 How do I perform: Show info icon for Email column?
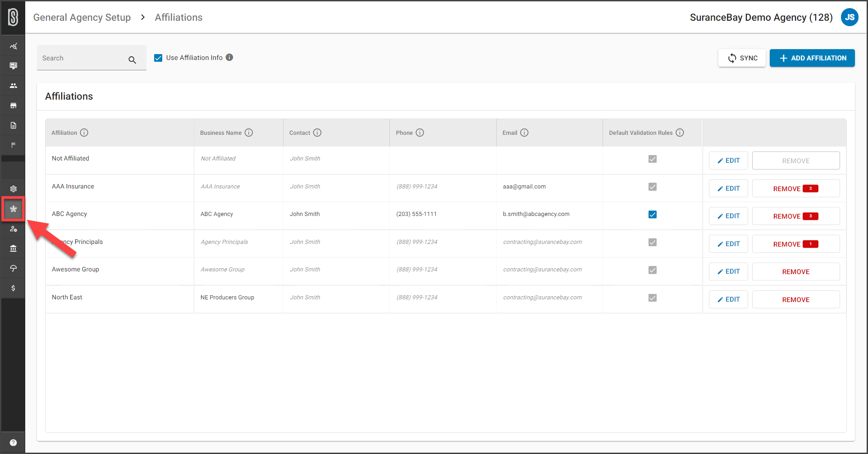click(x=524, y=133)
